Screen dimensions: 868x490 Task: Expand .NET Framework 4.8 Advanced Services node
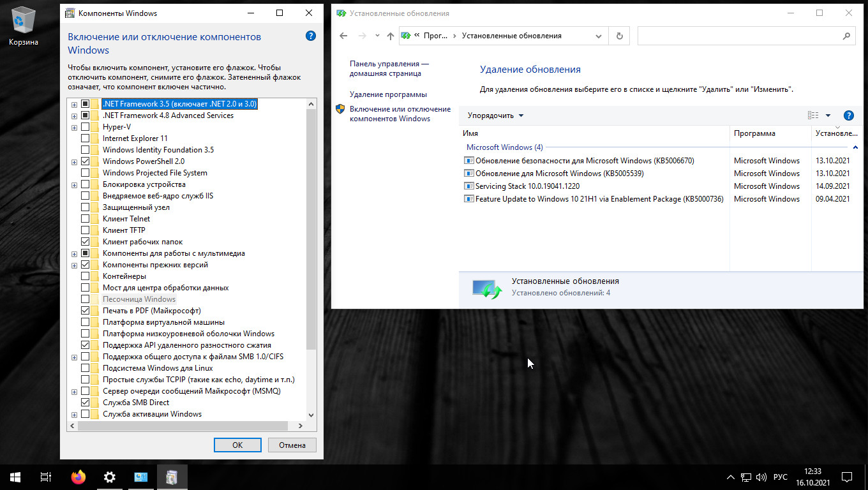click(x=75, y=115)
